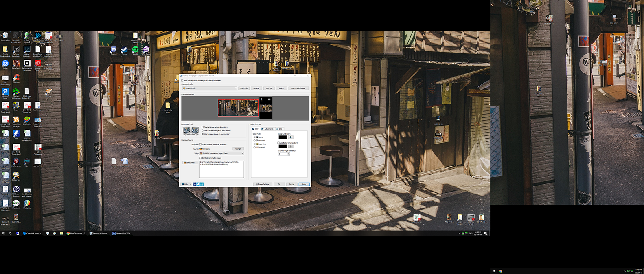Open the Recycle Bin
The height and width of the screenshot is (274, 644).
[5, 36]
